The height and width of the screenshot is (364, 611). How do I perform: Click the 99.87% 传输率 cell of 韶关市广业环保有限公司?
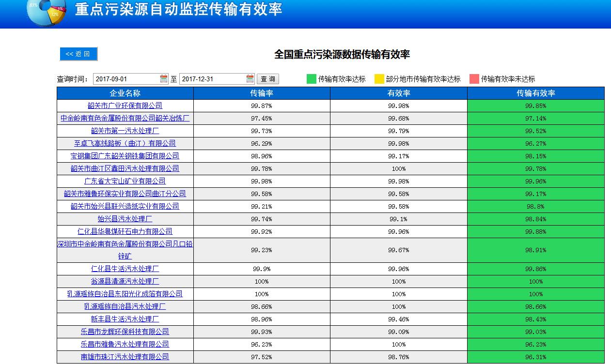tap(262, 106)
